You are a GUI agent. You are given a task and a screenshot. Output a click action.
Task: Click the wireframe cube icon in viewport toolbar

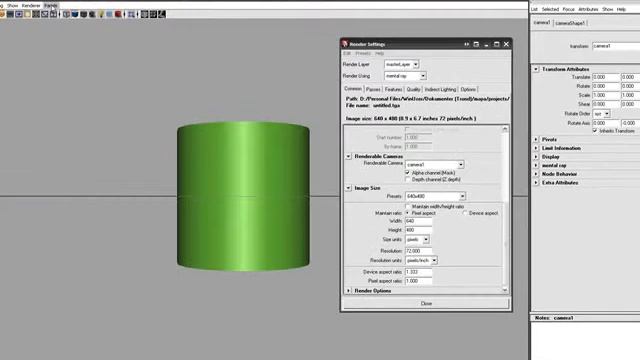click(x=67, y=14)
